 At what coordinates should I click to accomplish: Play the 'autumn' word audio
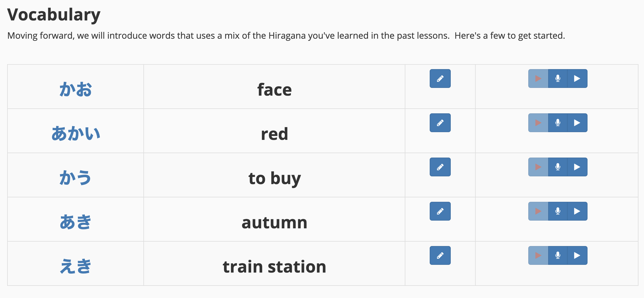click(577, 211)
